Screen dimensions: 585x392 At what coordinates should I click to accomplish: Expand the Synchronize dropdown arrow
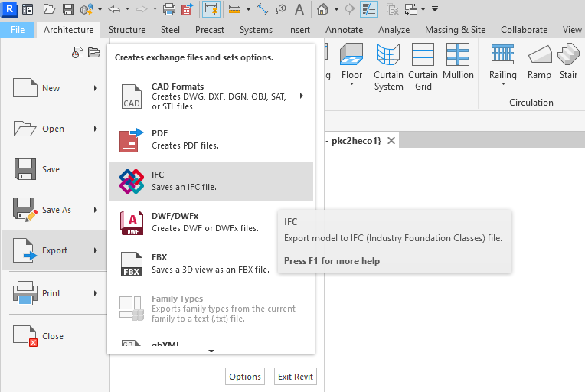click(100, 9)
